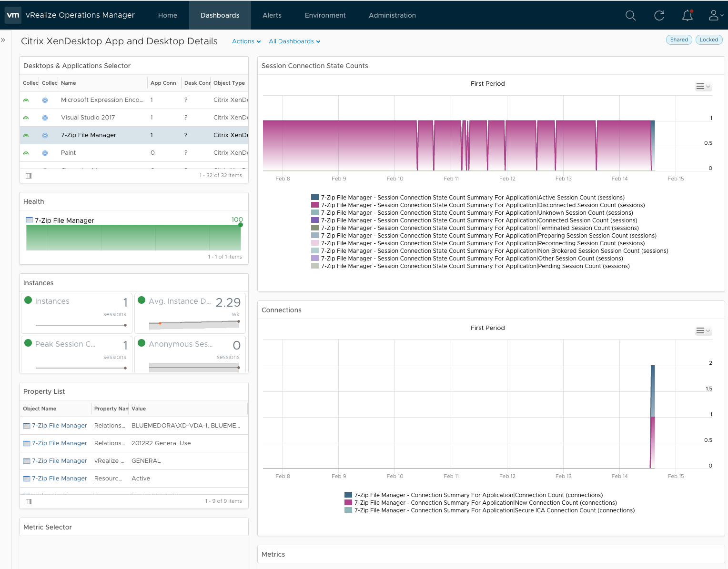Toggle New Connection Count legend swatch
Viewport: 728px width, 569px height.
tap(348, 502)
